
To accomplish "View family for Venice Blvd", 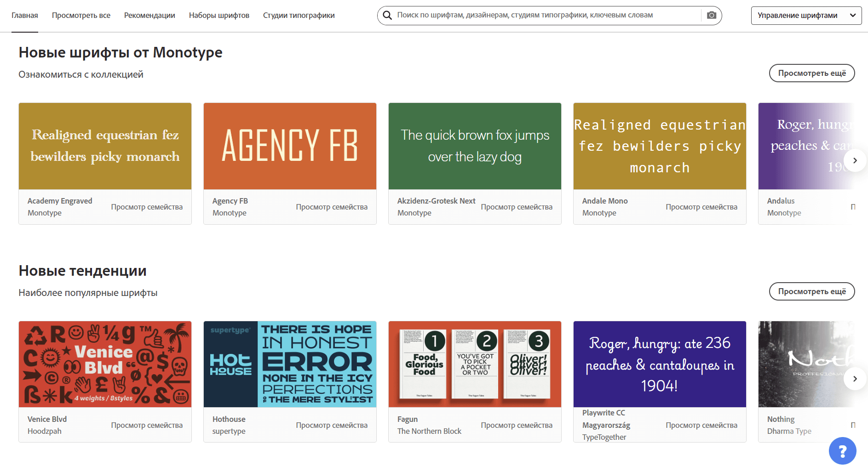I will tap(147, 425).
